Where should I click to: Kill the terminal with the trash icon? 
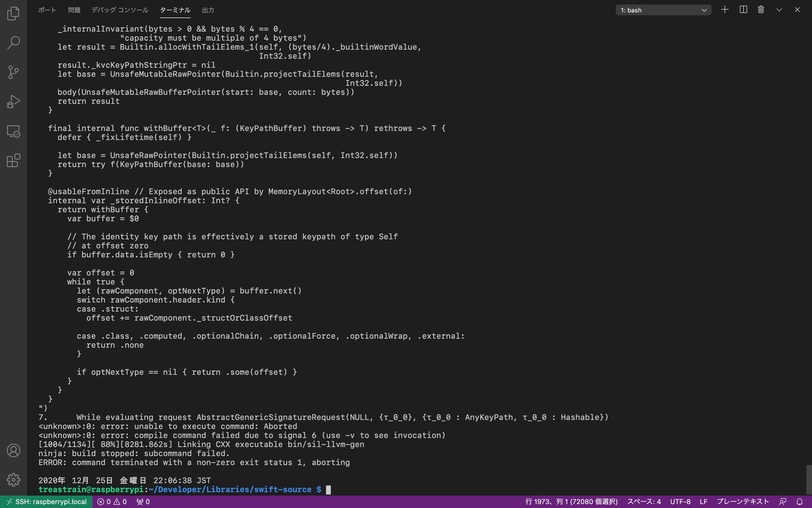(x=761, y=10)
